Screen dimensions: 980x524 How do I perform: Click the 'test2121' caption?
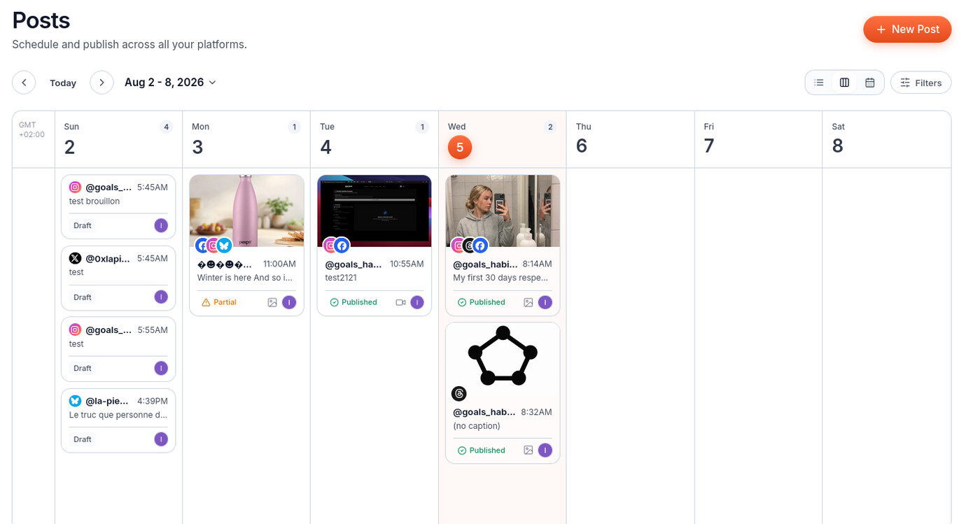(341, 278)
